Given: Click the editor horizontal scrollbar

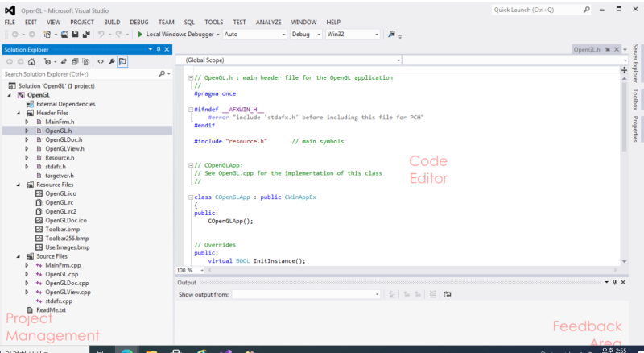Looking at the screenshot, I should (413, 270).
